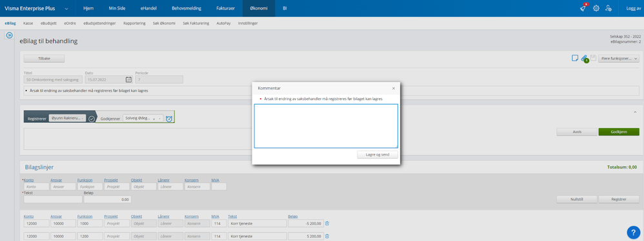This screenshot has width=644, height=241.
Task: Open Søk Økonomi in the submenu
Action: 165,23
